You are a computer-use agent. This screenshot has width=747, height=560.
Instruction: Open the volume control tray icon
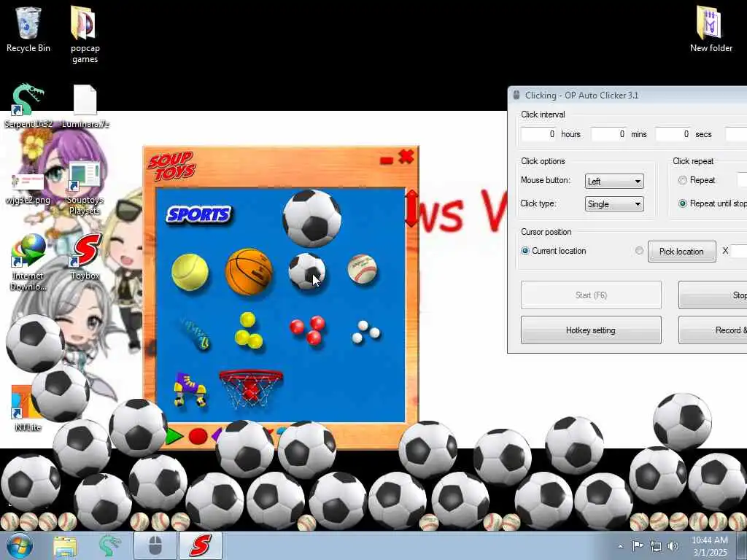point(673,545)
